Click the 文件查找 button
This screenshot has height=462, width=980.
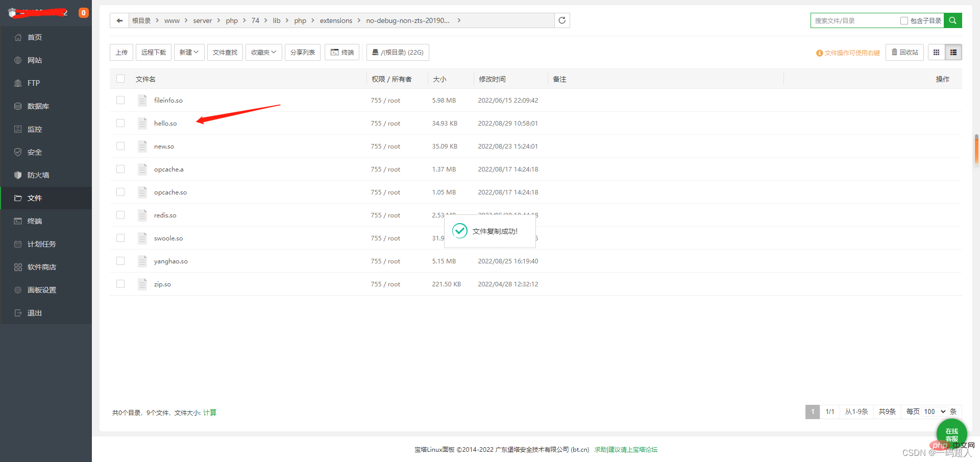pyautogui.click(x=225, y=52)
